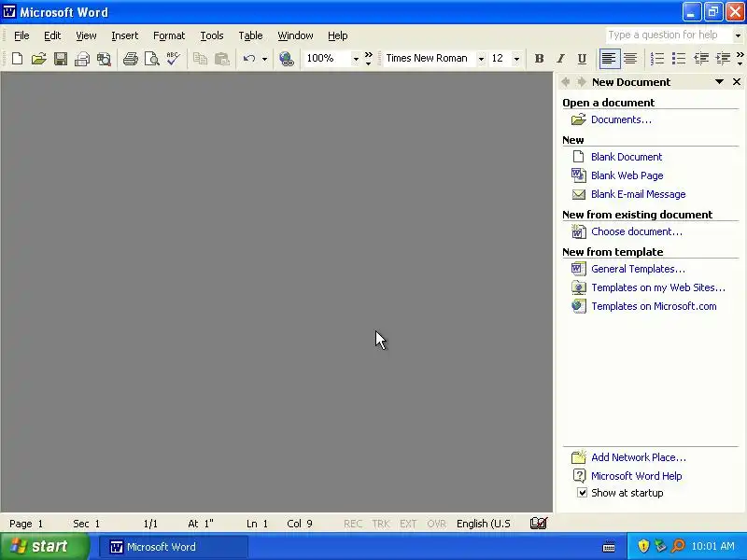Click the Search icon in the toolbar
This screenshot has height=560, width=747.
pos(104,59)
